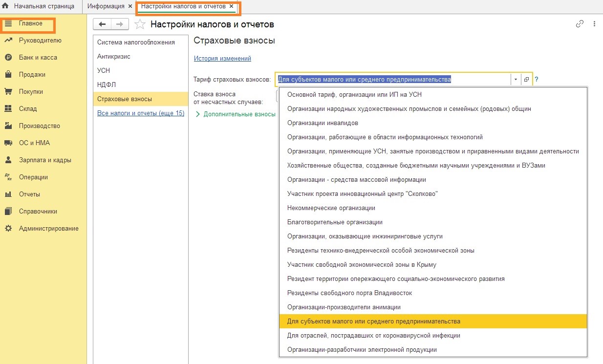Open Все налоги и отчеты (еще 15) link

point(141,113)
